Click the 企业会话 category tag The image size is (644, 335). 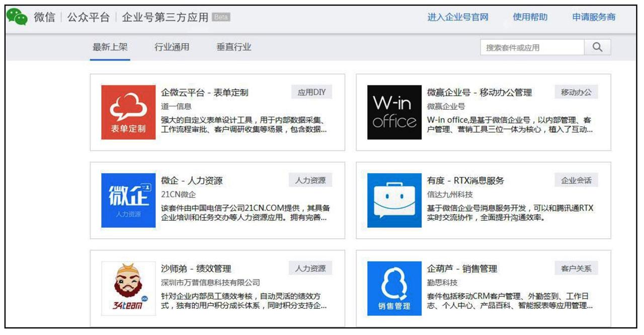point(577,180)
